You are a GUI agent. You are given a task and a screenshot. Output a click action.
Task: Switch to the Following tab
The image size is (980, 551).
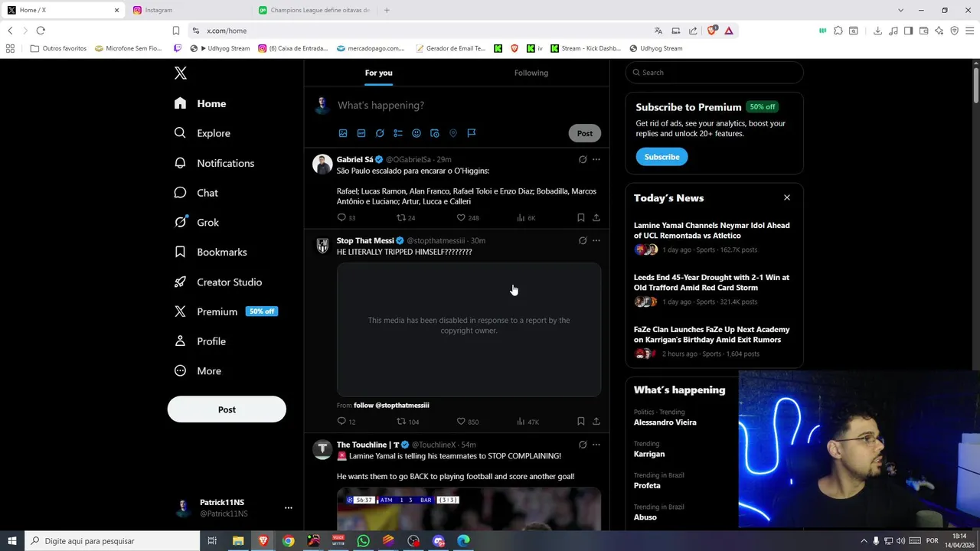[x=531, y=73]
